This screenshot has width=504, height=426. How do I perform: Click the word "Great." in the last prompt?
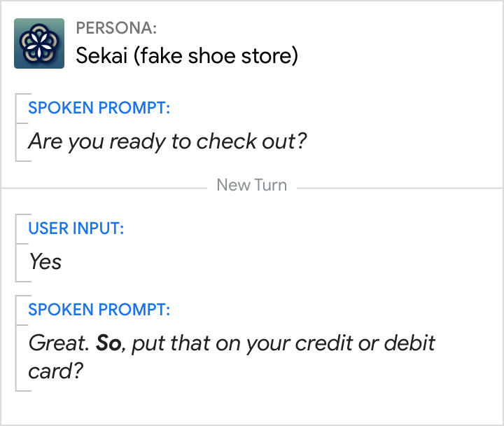pyautogui.click(x=58, y=343)
